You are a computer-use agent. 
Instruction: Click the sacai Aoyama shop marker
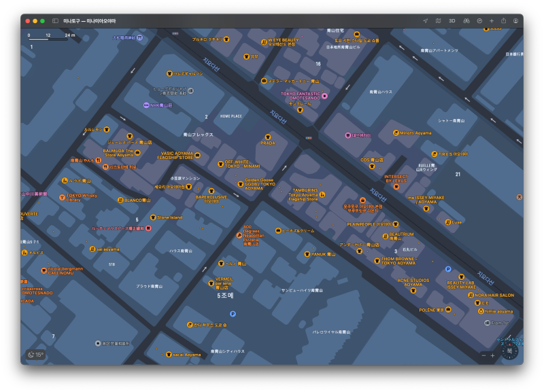[x=169, y=354]
